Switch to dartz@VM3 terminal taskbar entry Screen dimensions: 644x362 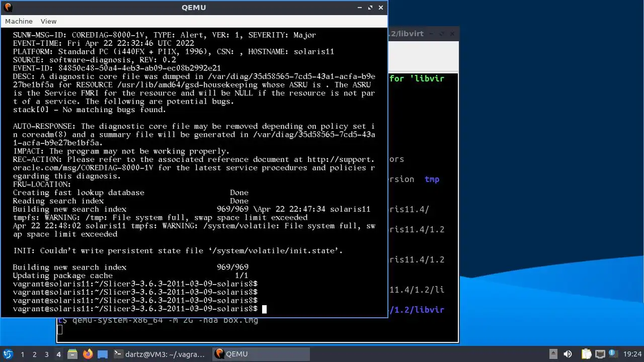click(159, 354)
